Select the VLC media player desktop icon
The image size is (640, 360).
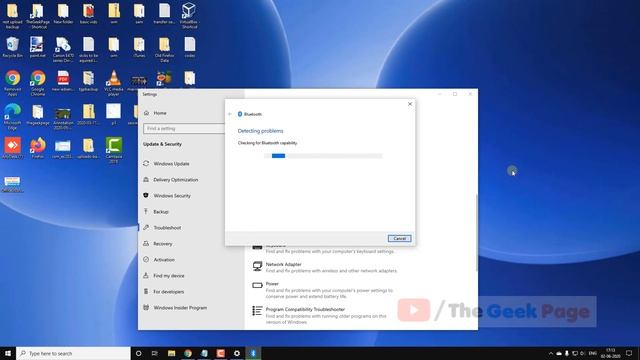(x=113, y=83)
